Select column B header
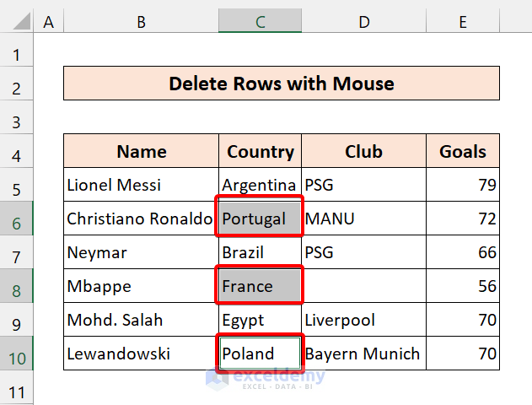This screenshot has height=405, width=532. tap(141, 22)
